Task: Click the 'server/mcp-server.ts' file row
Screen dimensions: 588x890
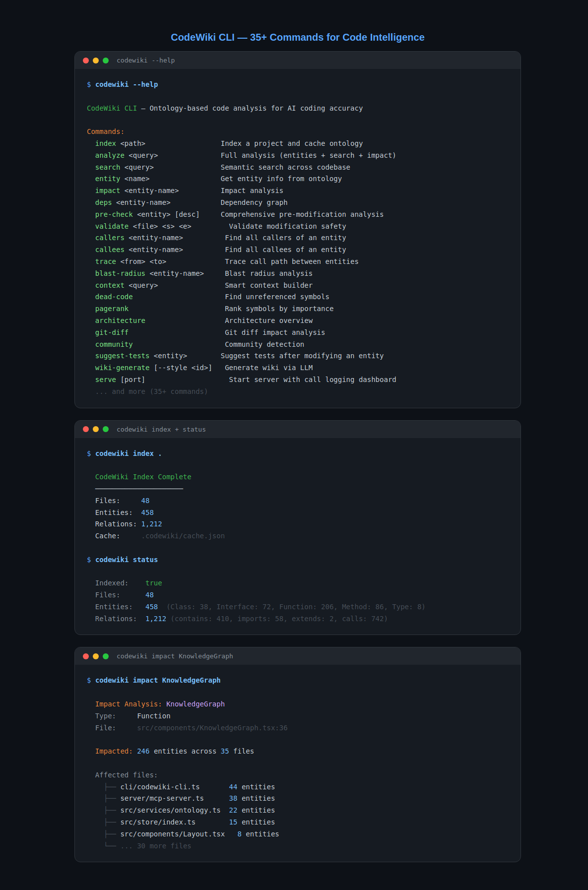Action: tap(190, 799)
